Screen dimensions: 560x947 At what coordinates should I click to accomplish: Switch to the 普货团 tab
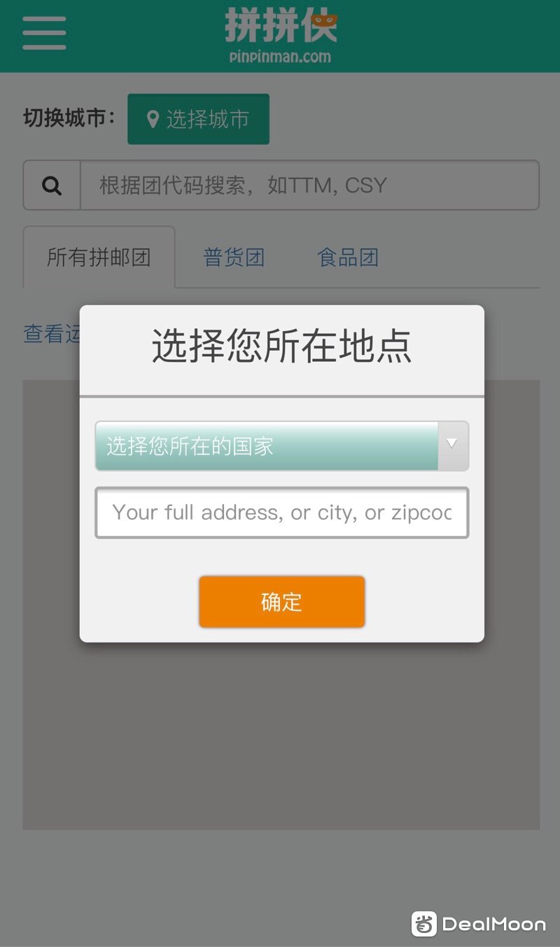[234, 257]
